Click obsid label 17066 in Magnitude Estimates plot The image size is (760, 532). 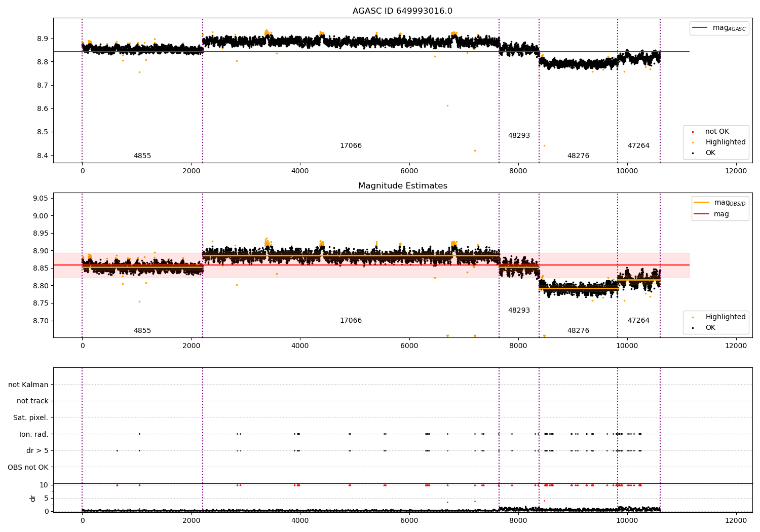coord(351,321)
